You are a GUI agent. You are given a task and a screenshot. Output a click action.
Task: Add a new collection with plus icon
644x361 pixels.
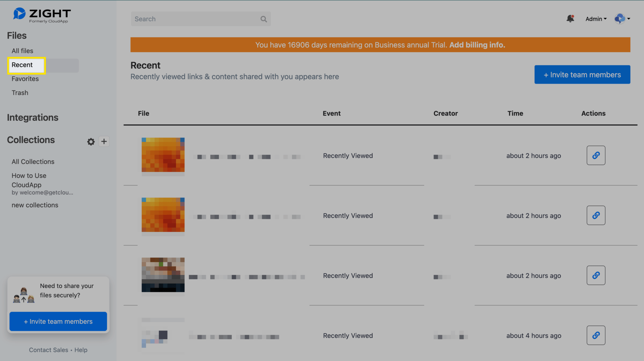pos(104,141)
